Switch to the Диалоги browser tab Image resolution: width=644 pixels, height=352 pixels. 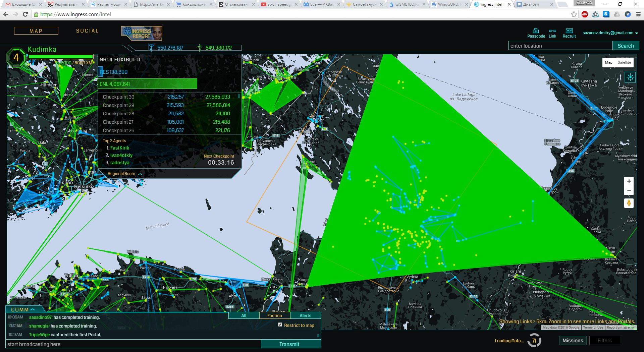(x=535, y=4)
